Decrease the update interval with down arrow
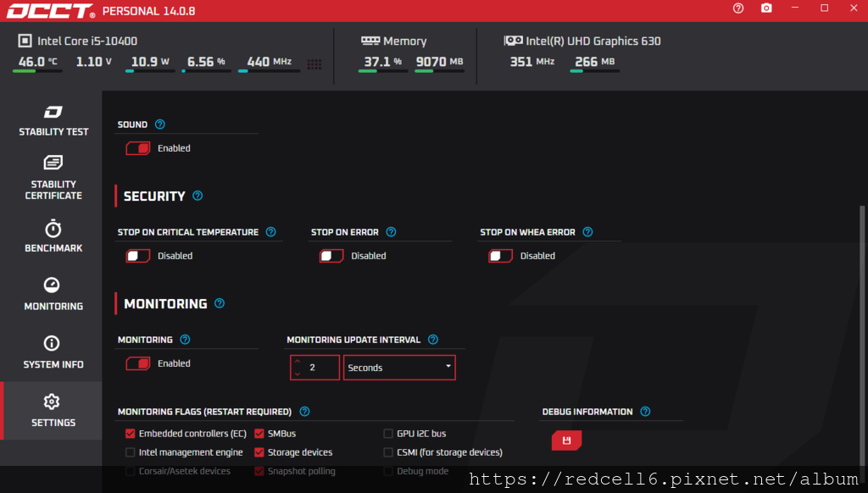This screenshot has height=493, width=868. point(298,374)
